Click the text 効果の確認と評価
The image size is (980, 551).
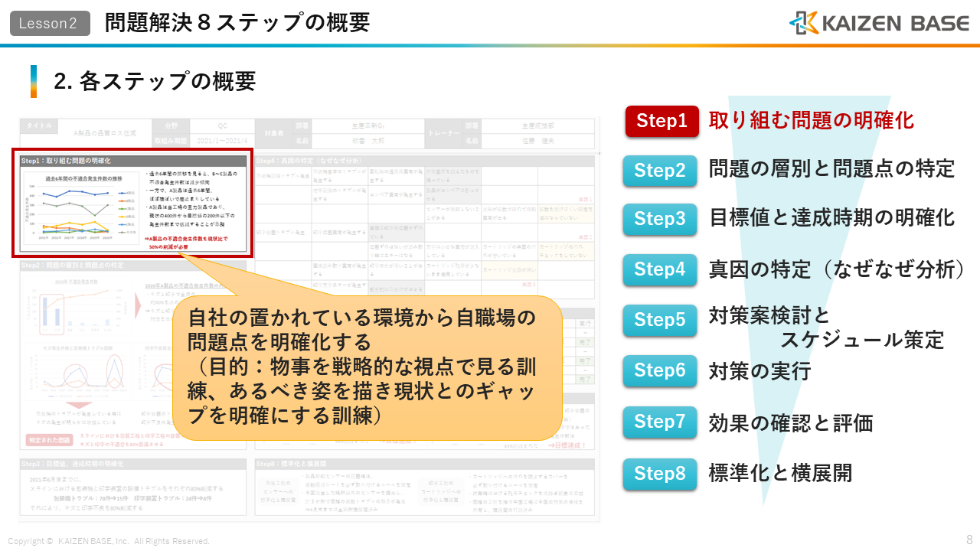tap(791, 423)
